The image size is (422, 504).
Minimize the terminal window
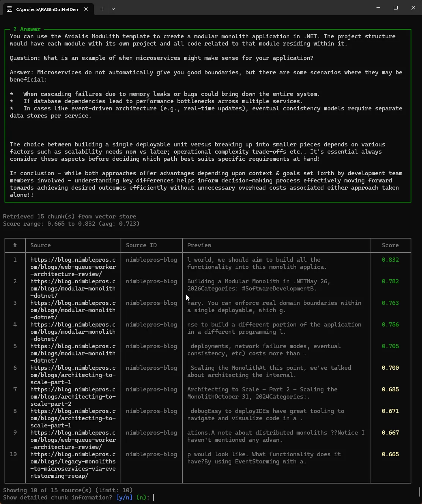[378, 8]
